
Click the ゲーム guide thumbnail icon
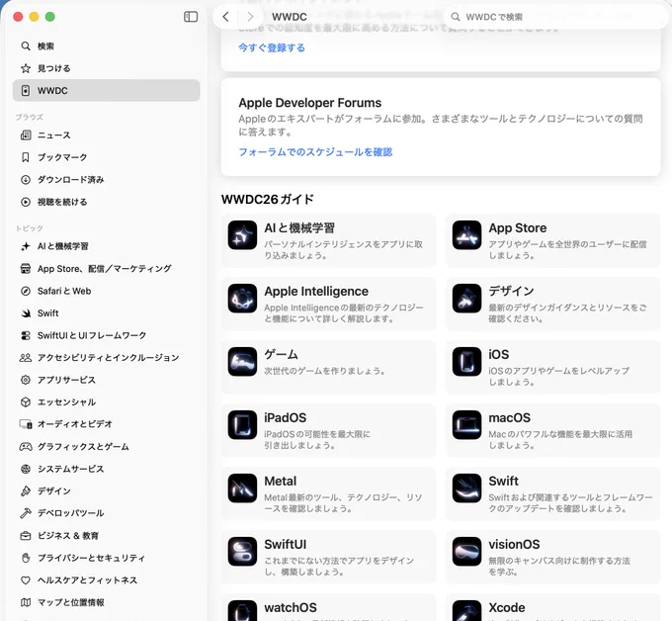pos(242,362)
